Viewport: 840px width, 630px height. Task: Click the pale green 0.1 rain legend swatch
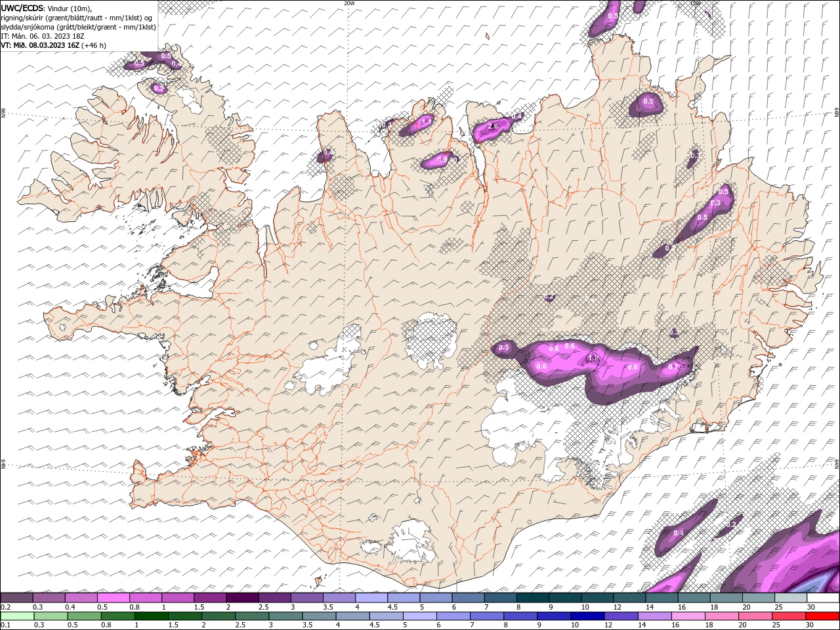click(17, 616)
